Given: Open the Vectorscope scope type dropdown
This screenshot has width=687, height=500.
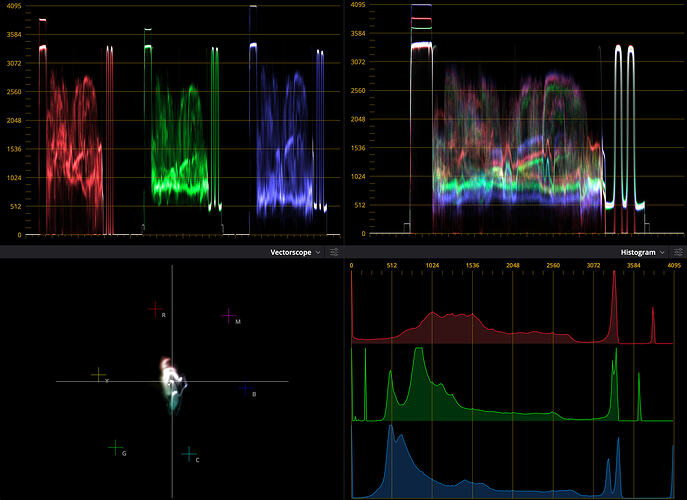Looking at the screenshot, I should 295,252.
